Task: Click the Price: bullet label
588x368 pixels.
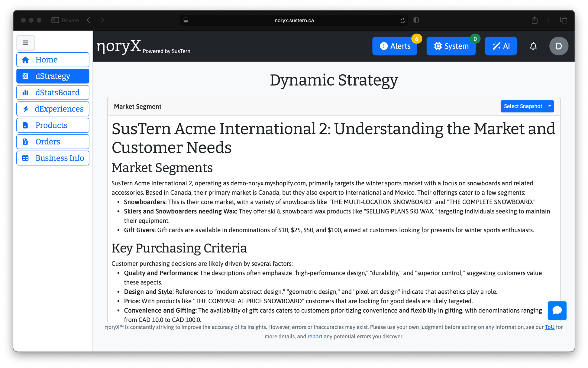Action: [132, 301]
